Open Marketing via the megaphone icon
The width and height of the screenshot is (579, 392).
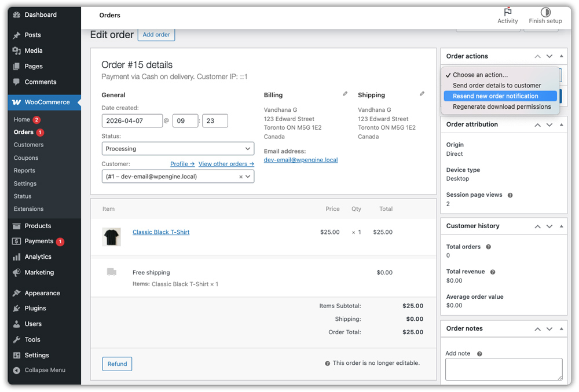click(x=17, y=272)
